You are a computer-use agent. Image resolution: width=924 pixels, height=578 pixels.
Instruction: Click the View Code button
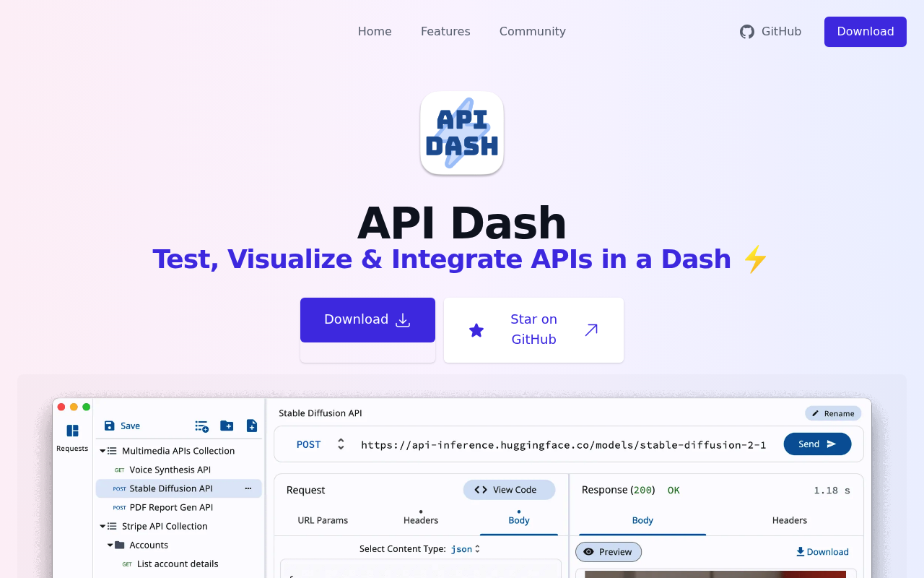pyautogui.click(x=509, y=490)
